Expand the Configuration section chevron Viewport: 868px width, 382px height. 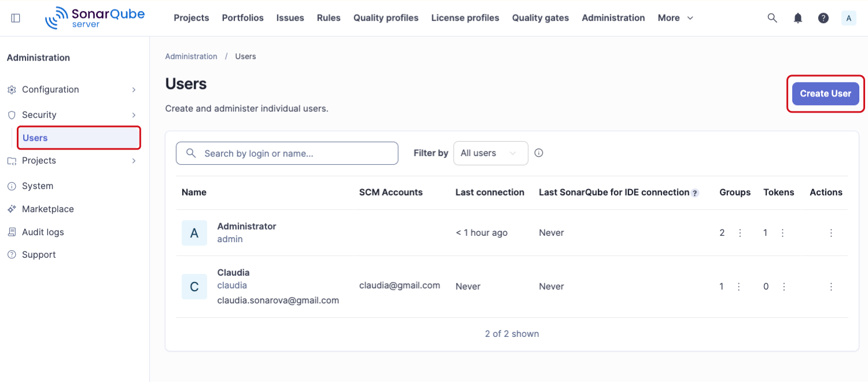coord(134,90)
